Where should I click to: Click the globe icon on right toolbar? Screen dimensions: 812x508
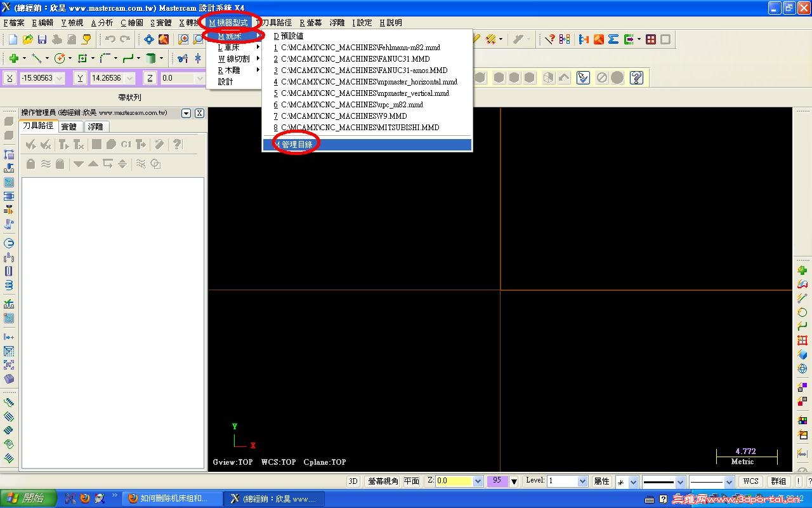802,368
